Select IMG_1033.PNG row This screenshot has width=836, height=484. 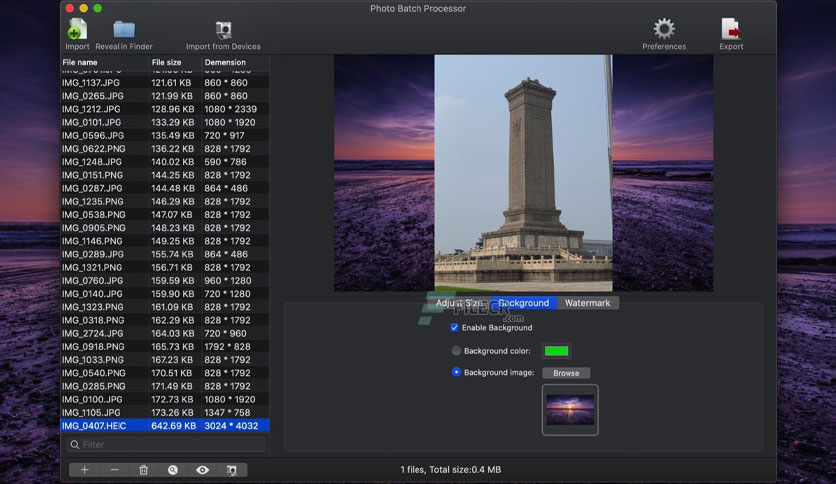(165, 360)
